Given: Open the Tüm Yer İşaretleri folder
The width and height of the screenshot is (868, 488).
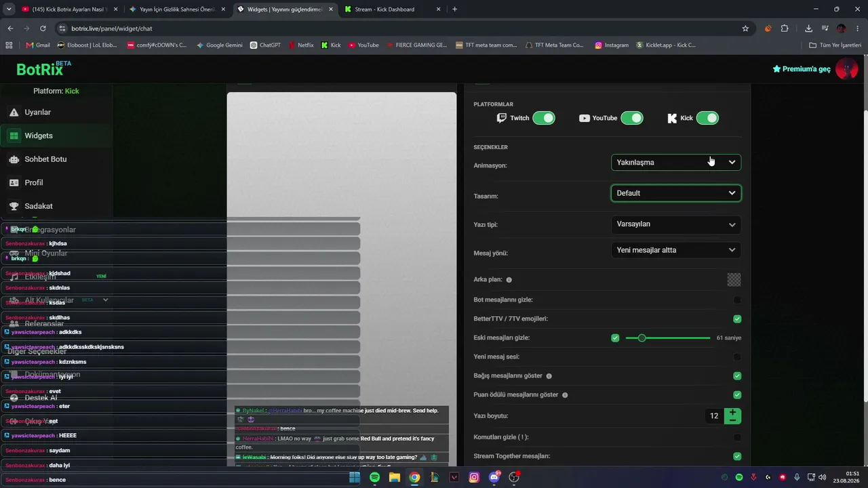Looking at the screenshot, I should click(835, 45).
